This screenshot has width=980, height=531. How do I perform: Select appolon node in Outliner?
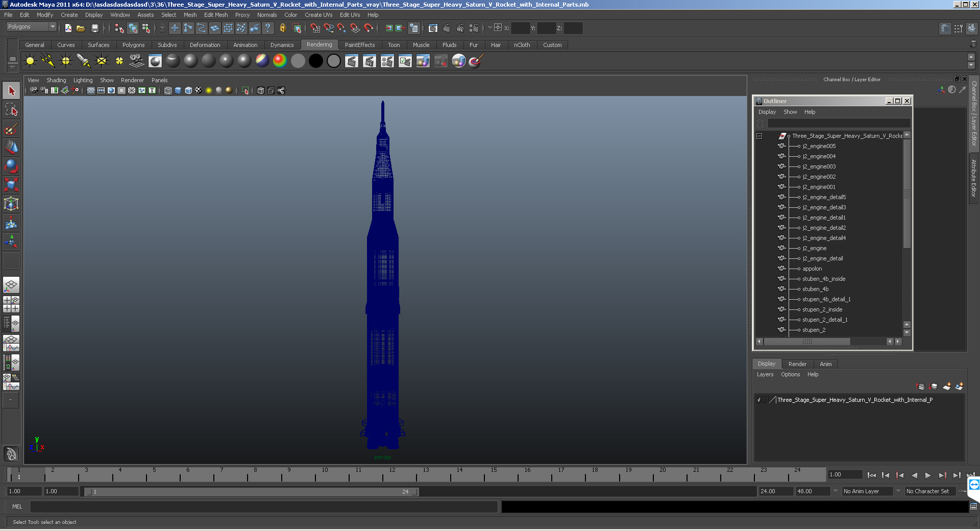[812, 269]
